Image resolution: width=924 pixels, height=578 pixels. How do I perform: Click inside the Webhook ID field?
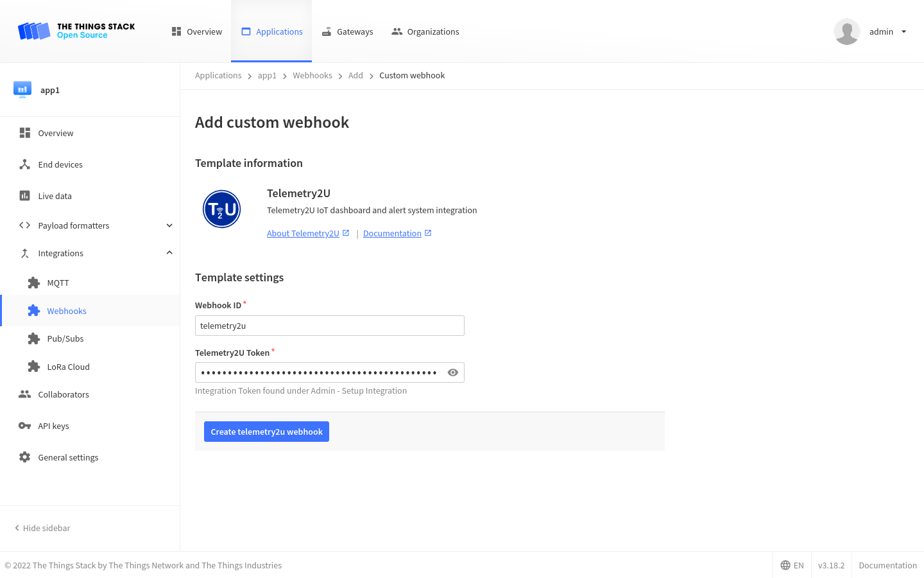tap(329, 326)
